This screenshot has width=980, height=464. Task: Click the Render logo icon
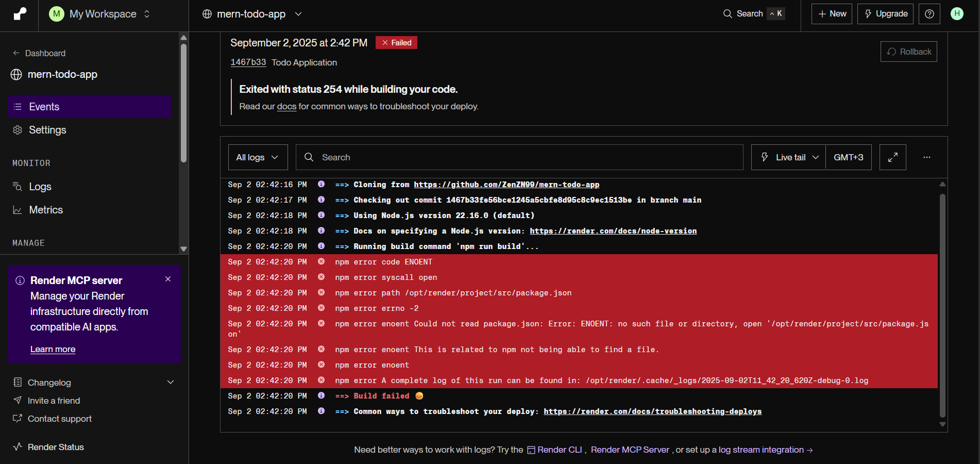[x=20, y=14]
